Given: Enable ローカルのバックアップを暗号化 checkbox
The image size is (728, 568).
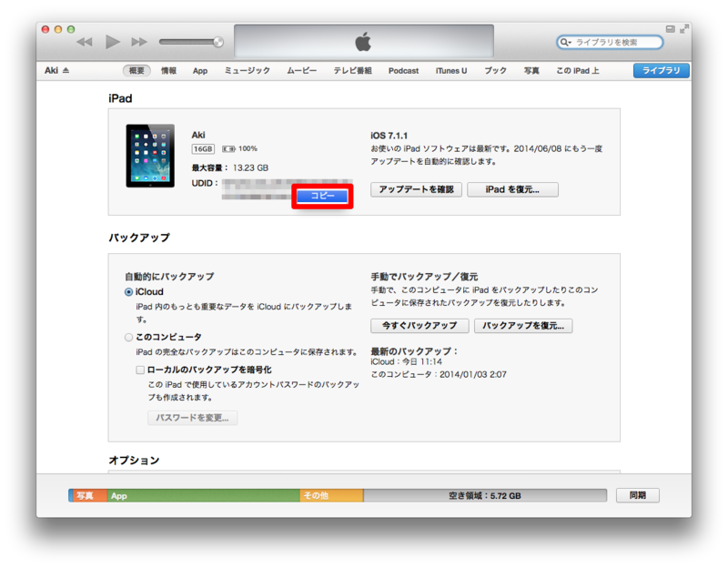Looking at the screenshot, I should coord(140,370).
